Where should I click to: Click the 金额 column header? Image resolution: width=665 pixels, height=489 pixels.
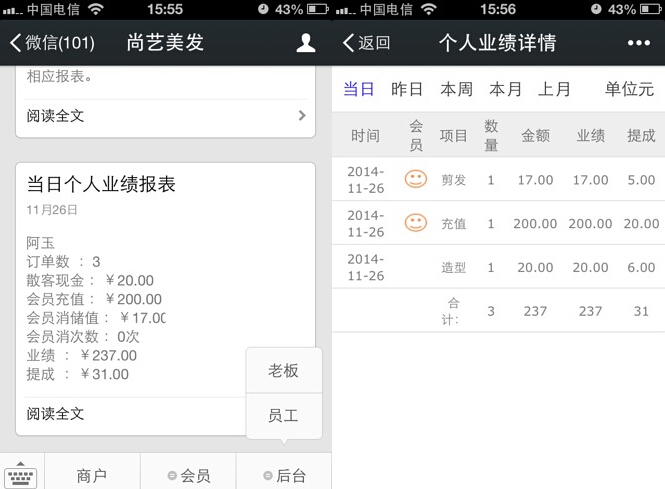click(535, 136)
